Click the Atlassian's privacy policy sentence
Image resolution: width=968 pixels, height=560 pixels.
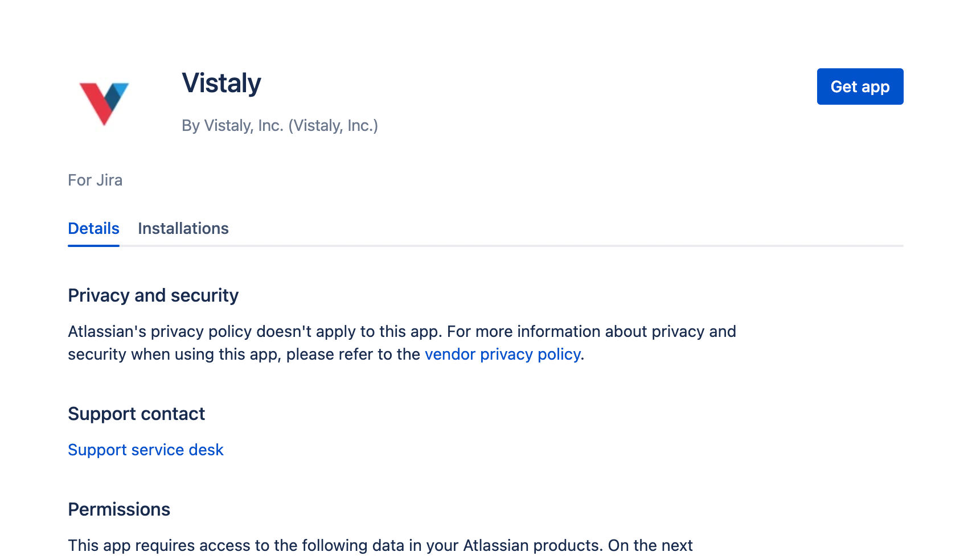402,343
